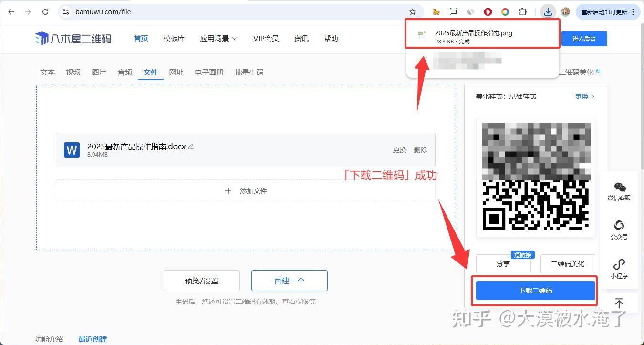Click 更换 to replace the file
This screenshot has width=644, height=345.
[400, 150]
